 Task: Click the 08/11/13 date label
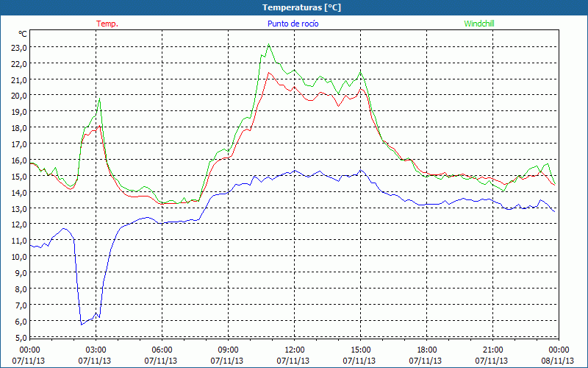[x=558, y=361]
